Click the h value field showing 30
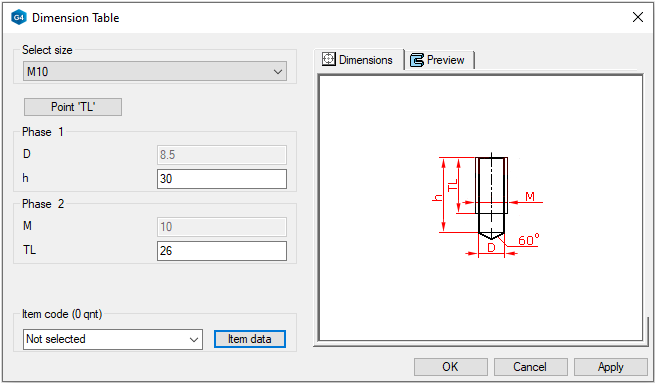The height and width of the screenshot is (386, 656). coord(222,179)
